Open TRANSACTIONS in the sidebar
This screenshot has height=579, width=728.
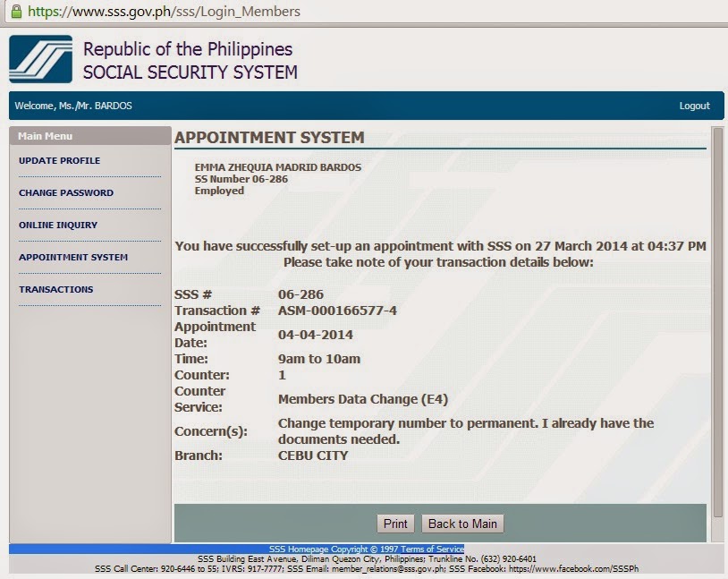(x=56, y=289)
